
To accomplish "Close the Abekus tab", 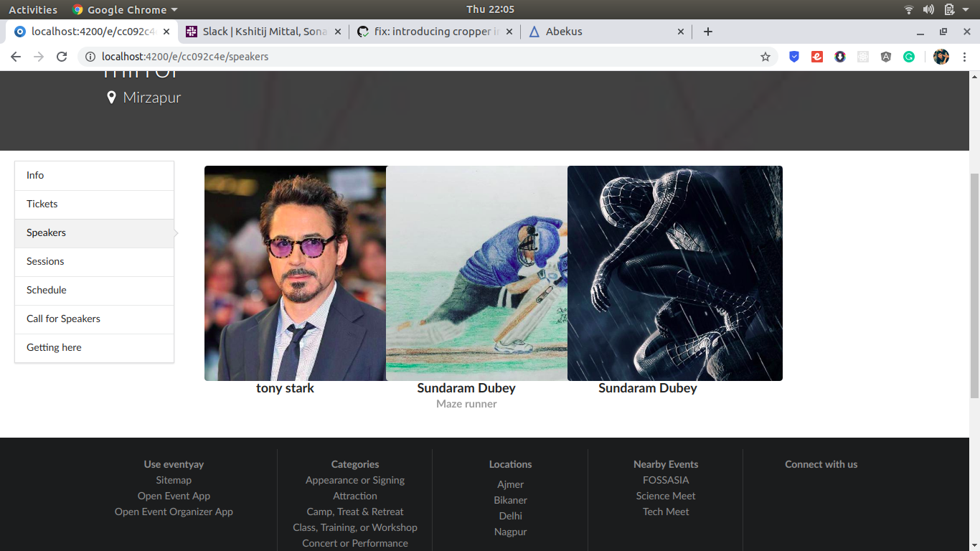I will [x=681, y=32].
